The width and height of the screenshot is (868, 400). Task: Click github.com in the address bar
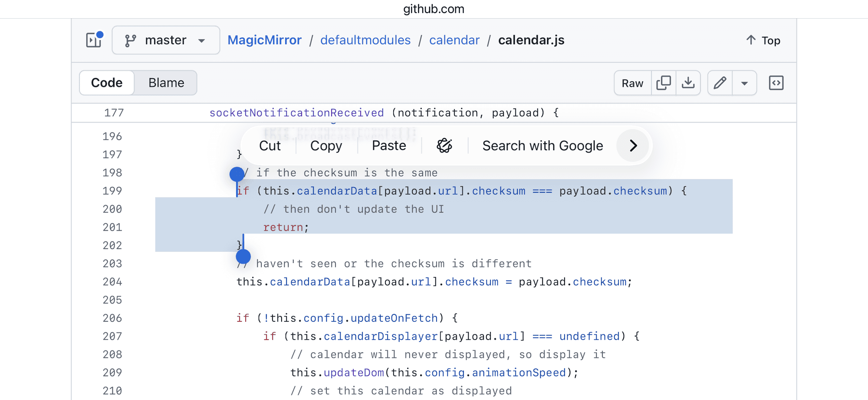(434, 9)
